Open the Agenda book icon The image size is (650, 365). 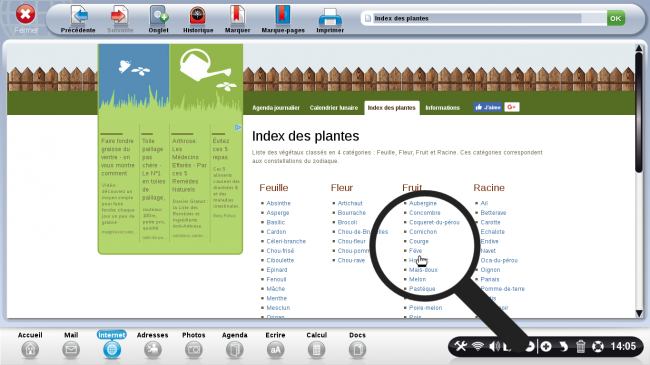click(x=235, y=350)
